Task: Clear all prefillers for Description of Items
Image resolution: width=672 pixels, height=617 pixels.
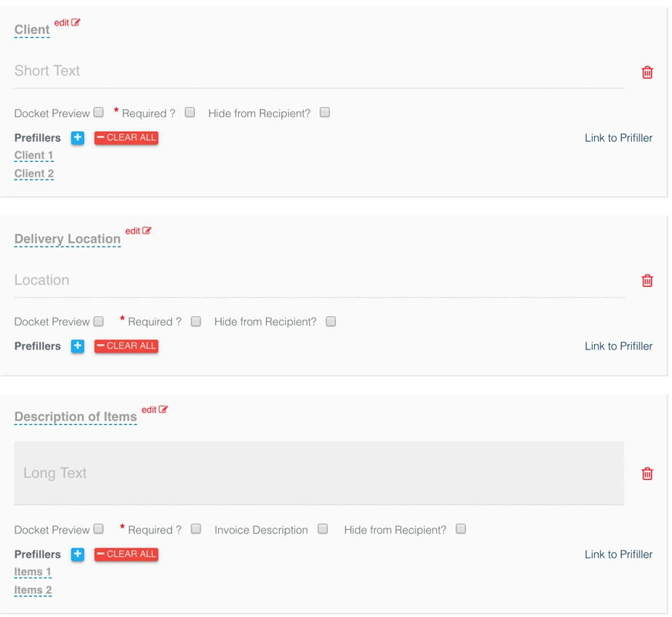Action: click(126, 555)
